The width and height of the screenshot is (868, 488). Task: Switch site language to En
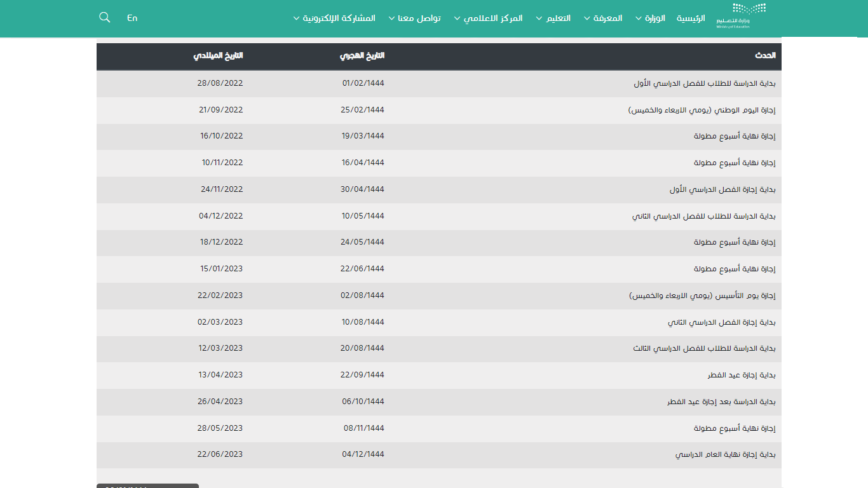pyautogui.click(x=132, y=18)
